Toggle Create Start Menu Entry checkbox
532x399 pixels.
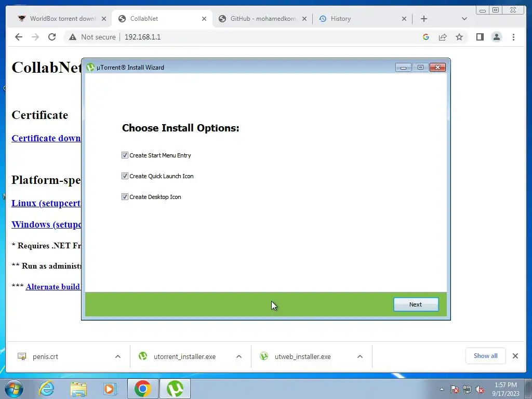tap(125, 155)
